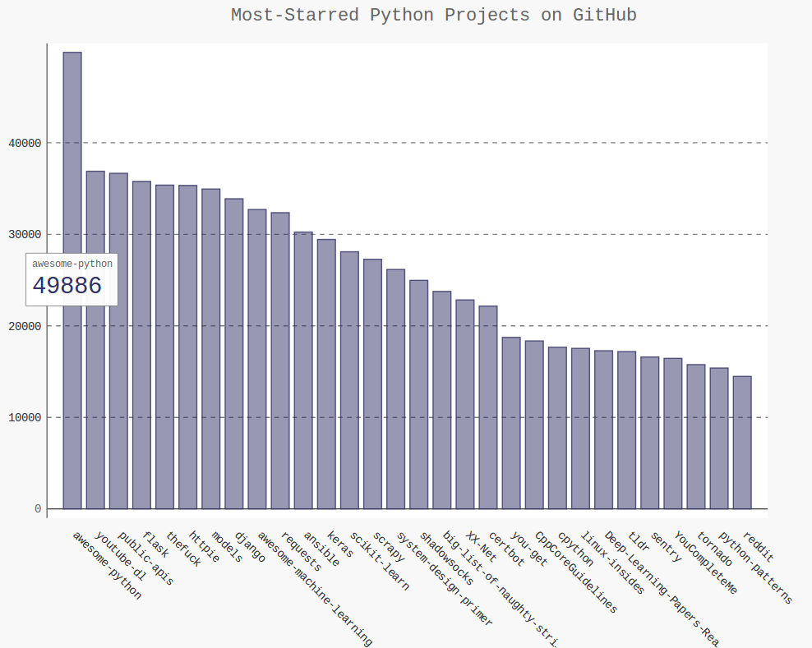Click the keras bar

tap(326, 374)
